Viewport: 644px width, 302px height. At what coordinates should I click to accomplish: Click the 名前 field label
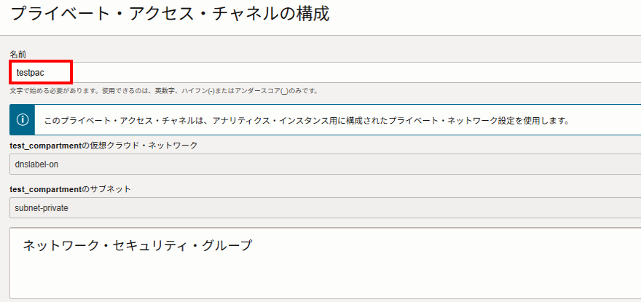point(18,55)
